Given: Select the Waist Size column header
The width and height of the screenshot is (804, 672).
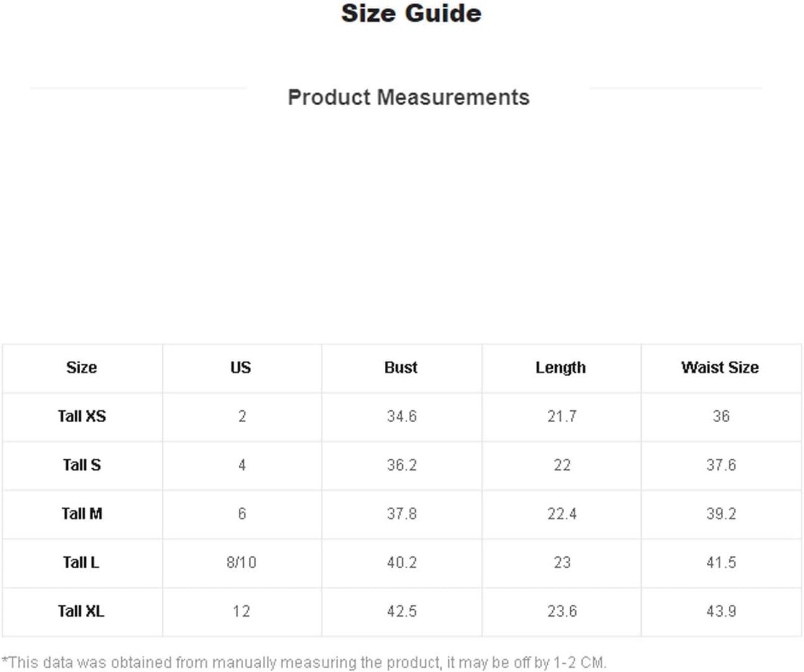Looking at the screenshot, I should 720,367.
